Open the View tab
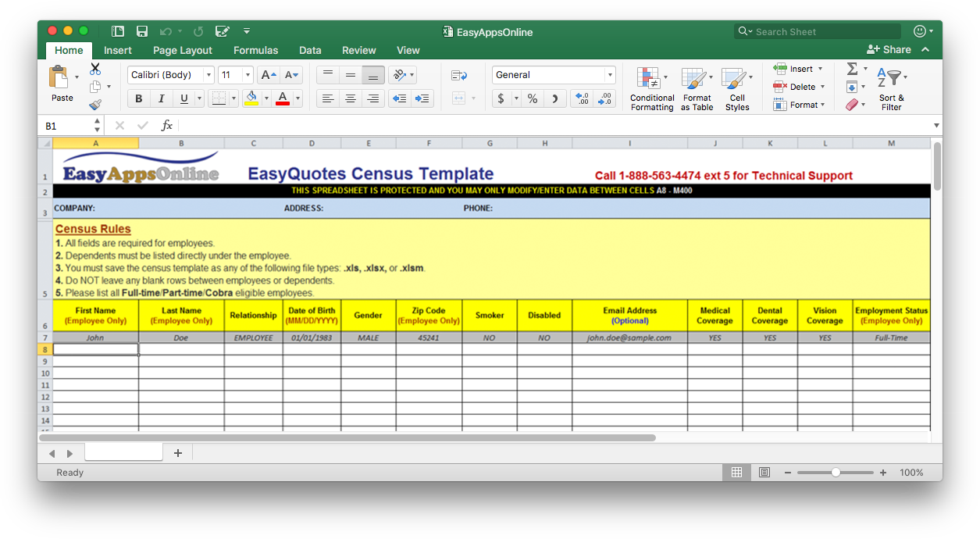Image resolution: width=980 pixels, height=539 pixels. pyautogui.click(x=408, y=50)
